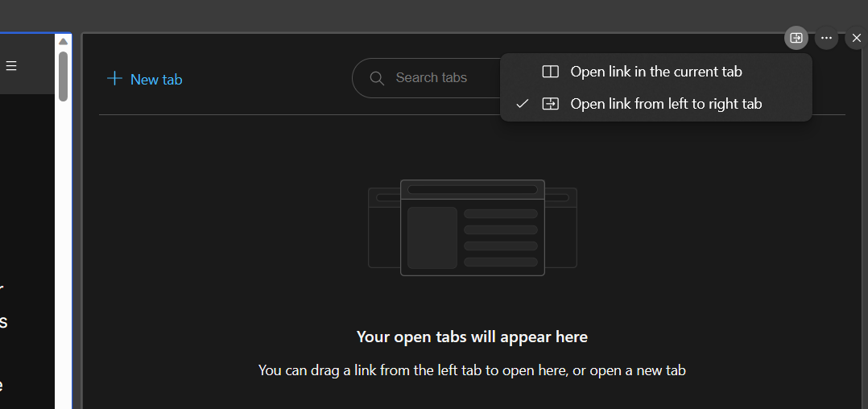Click the New tab button

[x=144, y=79]
